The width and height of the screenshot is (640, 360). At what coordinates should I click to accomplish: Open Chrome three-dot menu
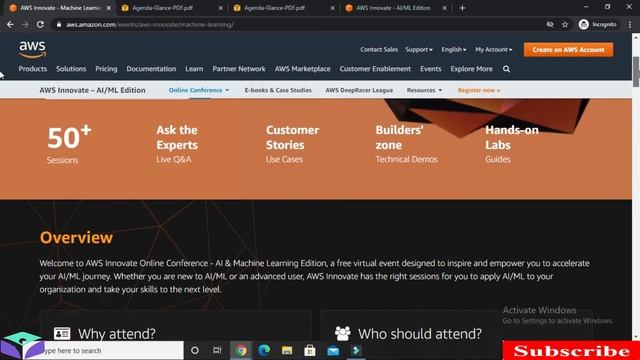pyautogui.click(x=630, y=24)
